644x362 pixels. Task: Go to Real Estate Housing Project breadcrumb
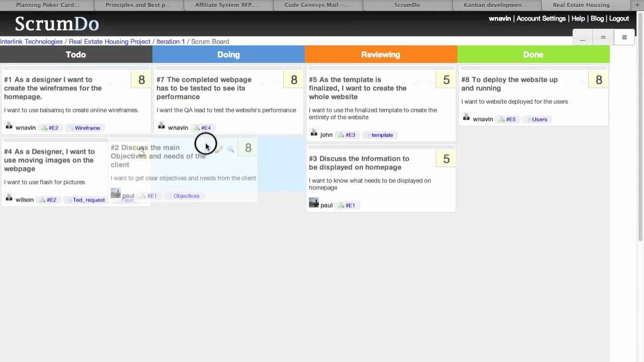pyautogui.click(x=110, y=42)
